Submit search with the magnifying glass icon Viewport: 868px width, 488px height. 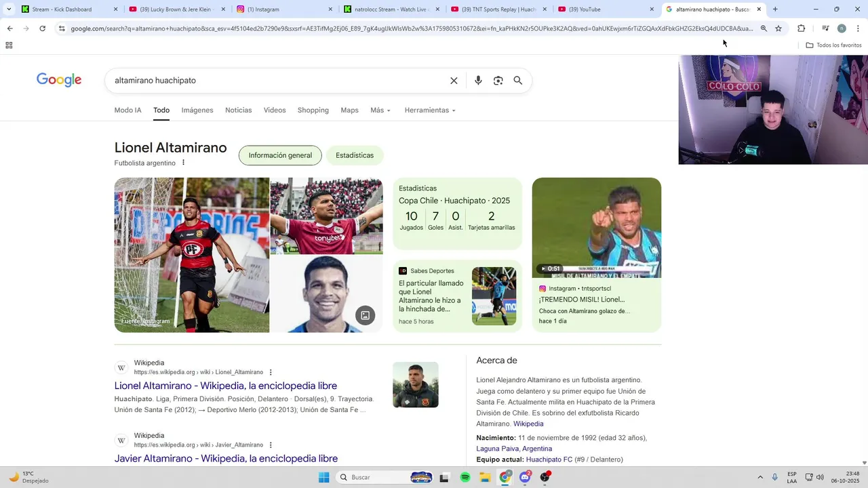pyautogui.click(x=518, y=81)
